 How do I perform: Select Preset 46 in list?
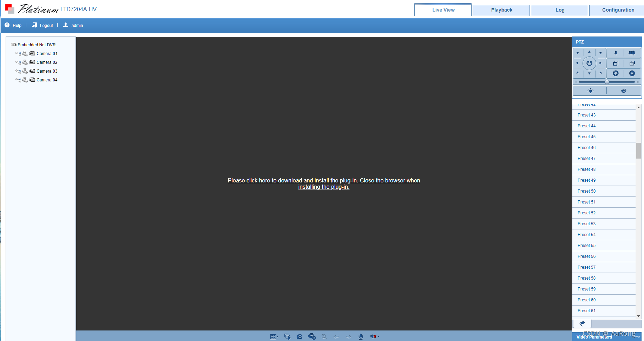coord(604,148)
